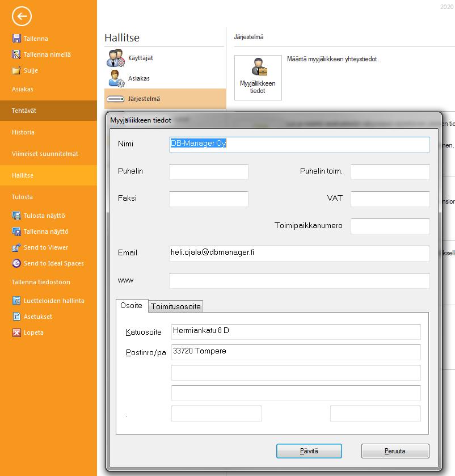The height and width of the screenshot is (476, 455).
Task: Click the Lopeta label to exit
Action: (x=33, y=332)
